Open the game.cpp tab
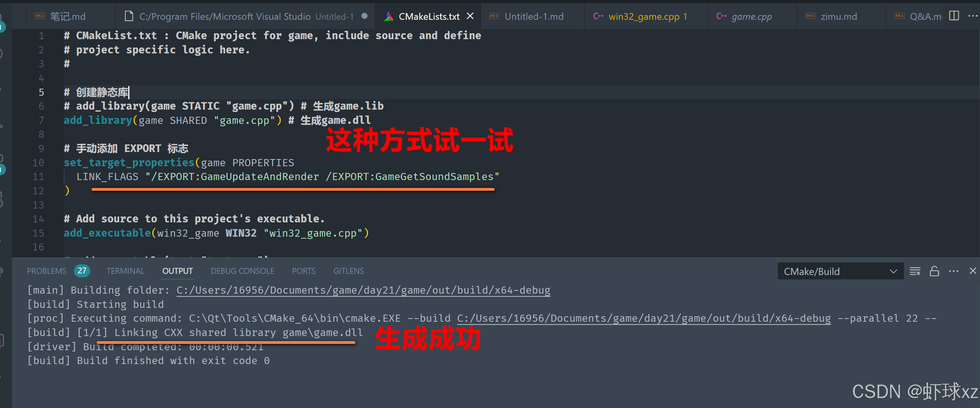The height and width of the screenshot is (408, 980). click(x=752, y=16)
